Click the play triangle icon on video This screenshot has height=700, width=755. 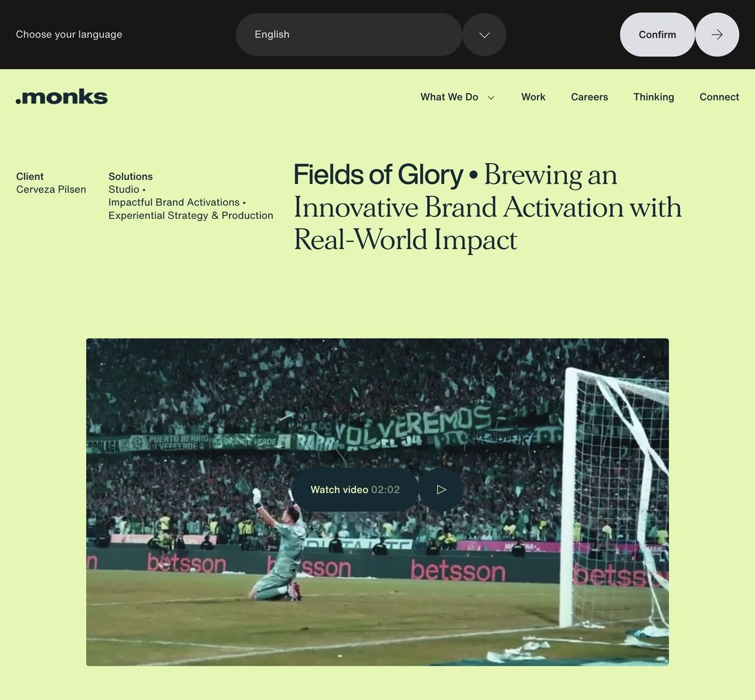pyautogui.click(x=441, y=489)
